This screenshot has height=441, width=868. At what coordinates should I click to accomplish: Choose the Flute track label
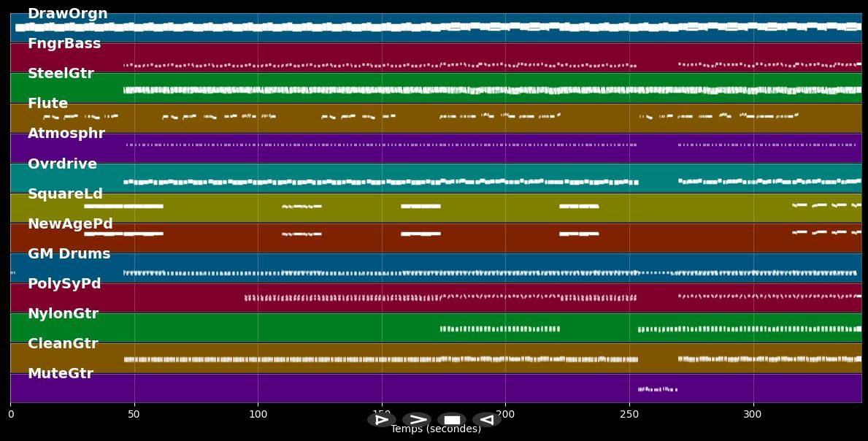click(47, 104)
